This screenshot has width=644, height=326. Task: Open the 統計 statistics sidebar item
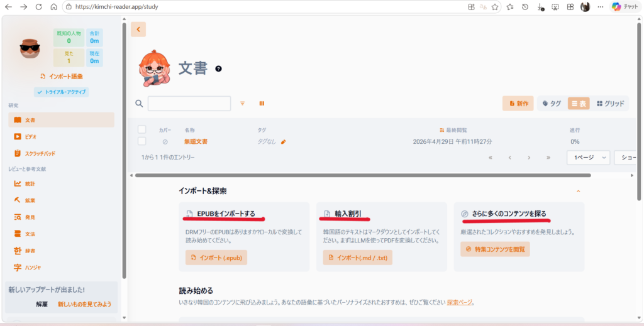[30, 183]
